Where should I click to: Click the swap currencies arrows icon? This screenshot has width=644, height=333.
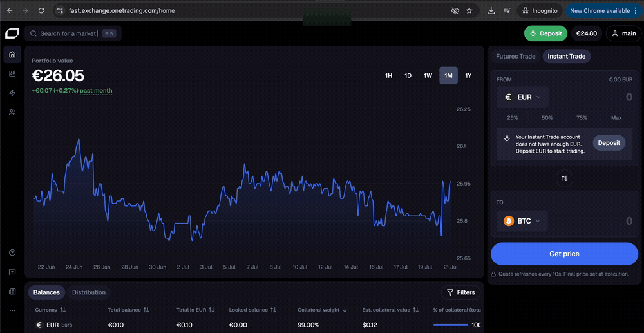(x=564, y=178)
